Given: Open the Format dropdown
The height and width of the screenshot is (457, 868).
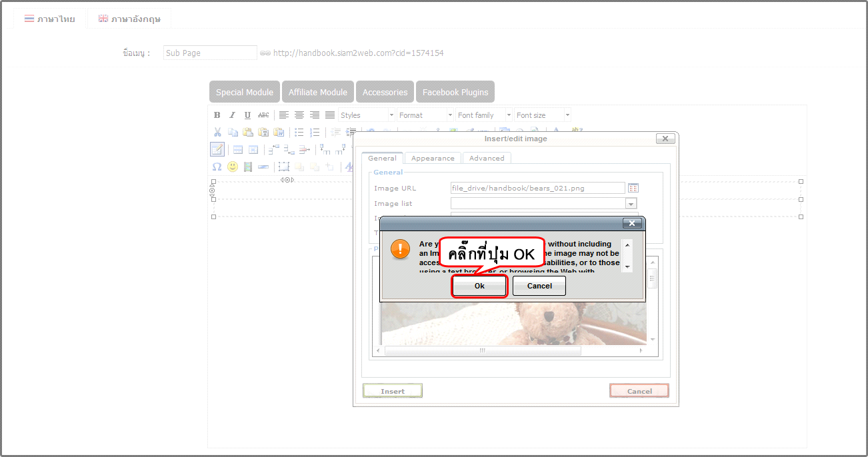Looking at the screenshot, I should coord(425,115).
